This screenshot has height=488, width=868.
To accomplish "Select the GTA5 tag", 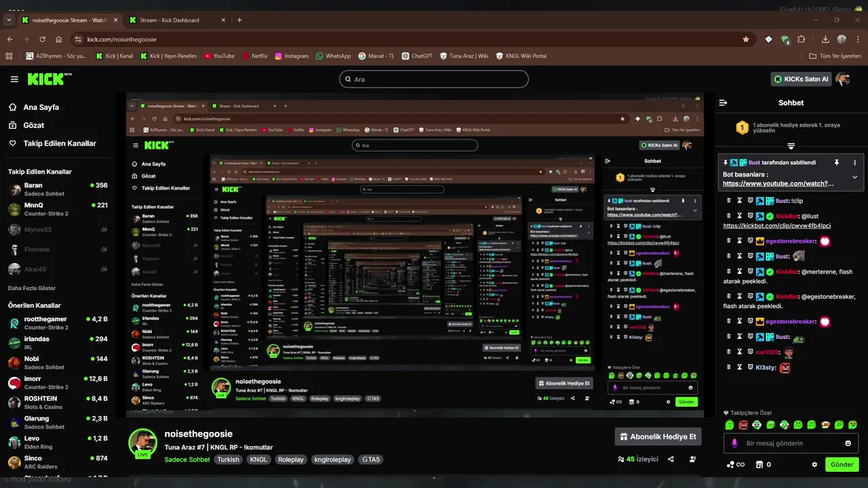I will pyautogui.click(x=371, y=460).
